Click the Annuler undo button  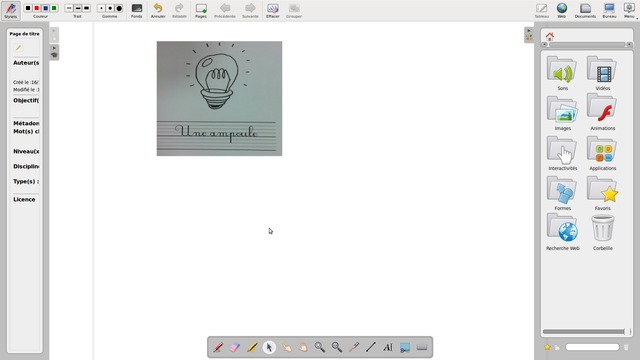(158, 11)
